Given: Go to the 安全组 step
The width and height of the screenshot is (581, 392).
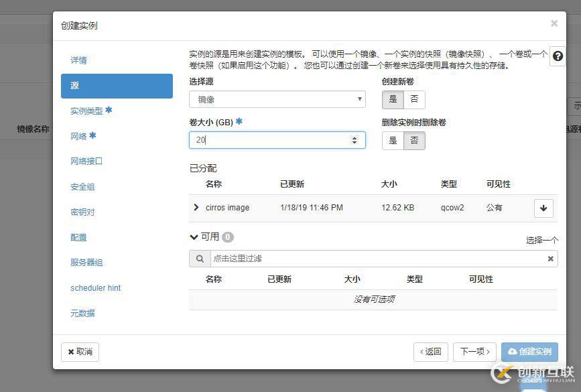Looking at the screenshot, I should (x=82, y=187).
